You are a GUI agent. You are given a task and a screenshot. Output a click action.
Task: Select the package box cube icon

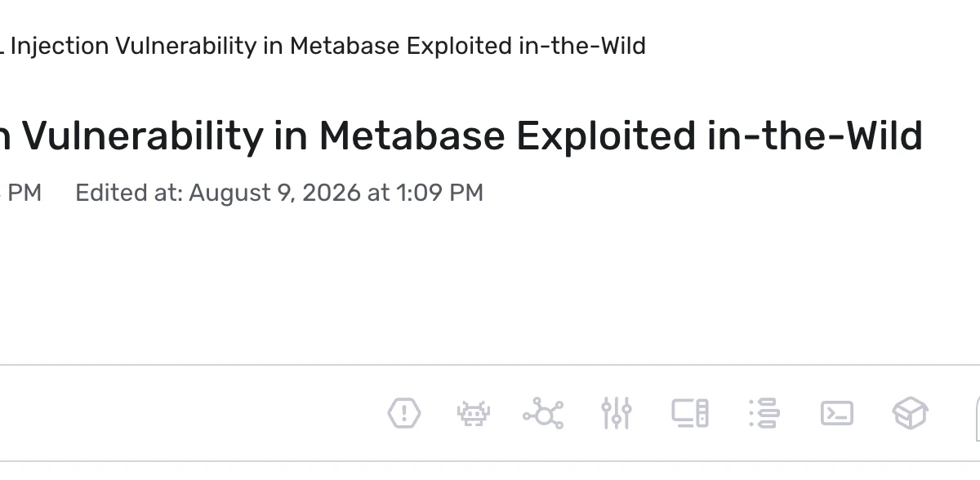tap(910, 414)
